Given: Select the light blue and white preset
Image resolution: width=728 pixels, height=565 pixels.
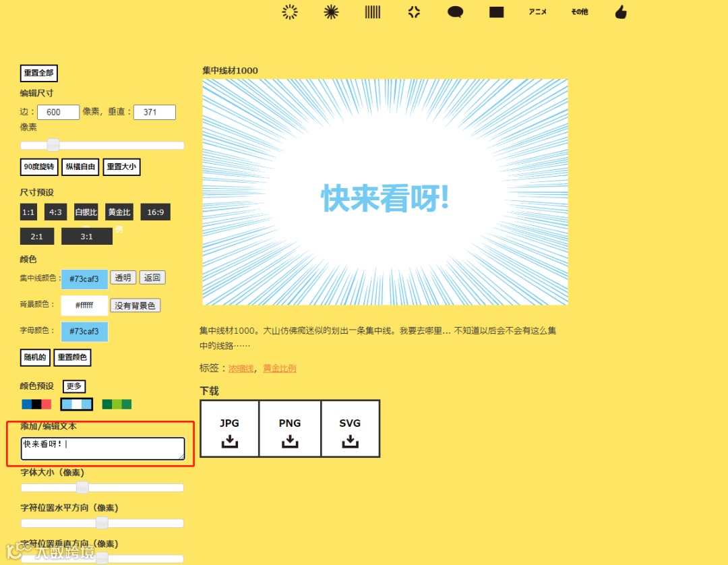Looking at the screenshot, I should [77, 405].
